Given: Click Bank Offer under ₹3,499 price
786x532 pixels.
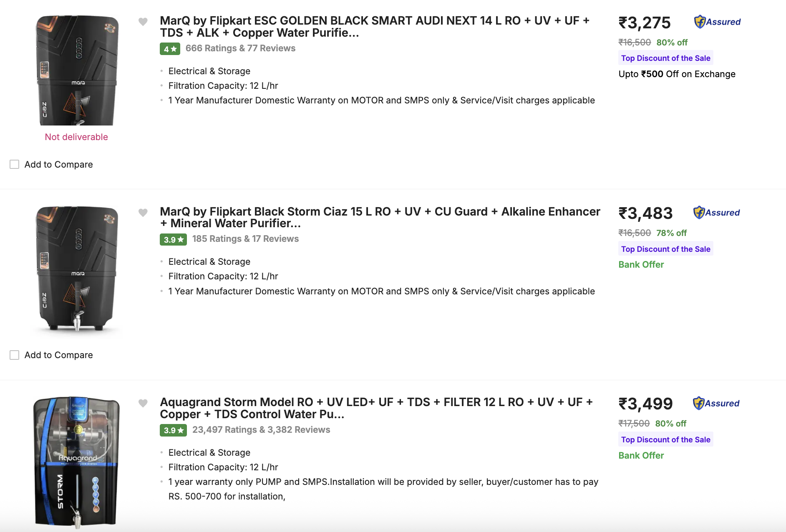Looking at the screenshot, I should point(641,455).
